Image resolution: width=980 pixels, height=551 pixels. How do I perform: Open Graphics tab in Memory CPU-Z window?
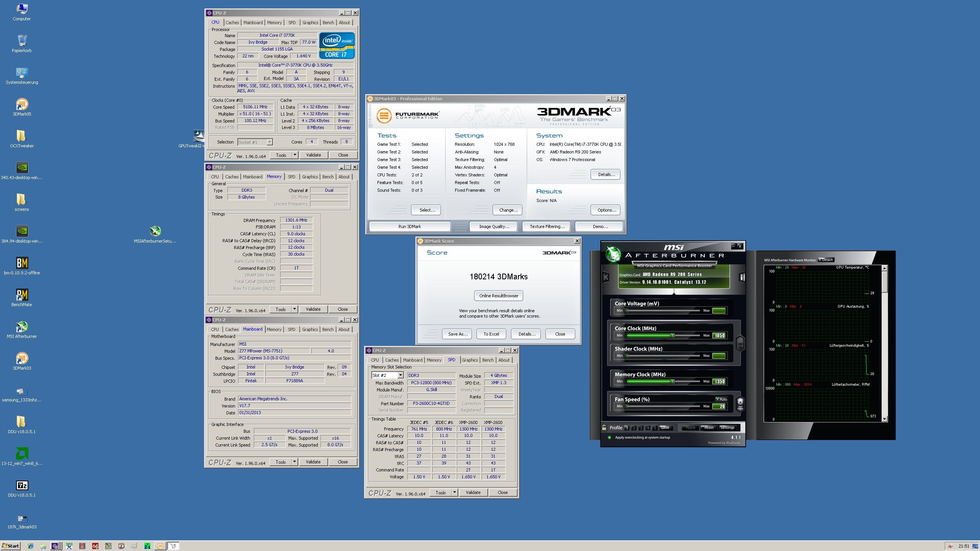tap(310, 177)
